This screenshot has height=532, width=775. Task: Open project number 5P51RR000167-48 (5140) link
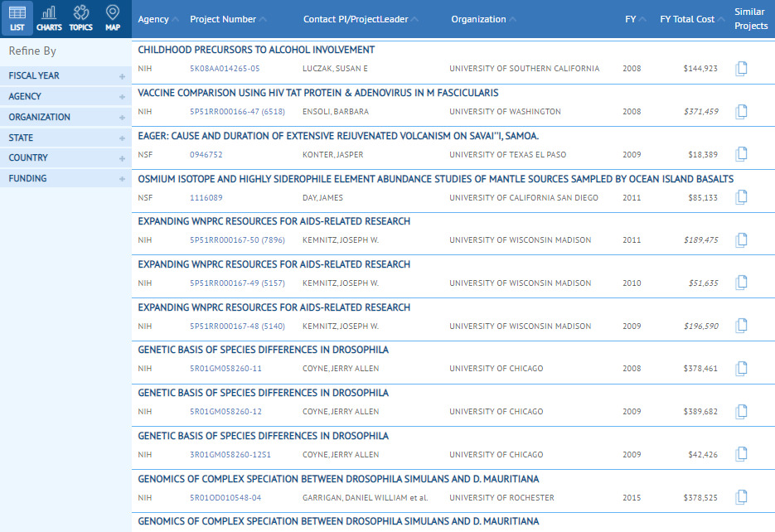[x=237, y=326]
